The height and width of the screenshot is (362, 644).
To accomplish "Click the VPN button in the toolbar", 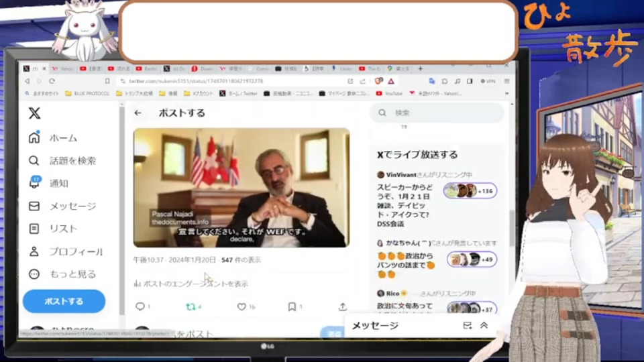I will tap(488, 81).
